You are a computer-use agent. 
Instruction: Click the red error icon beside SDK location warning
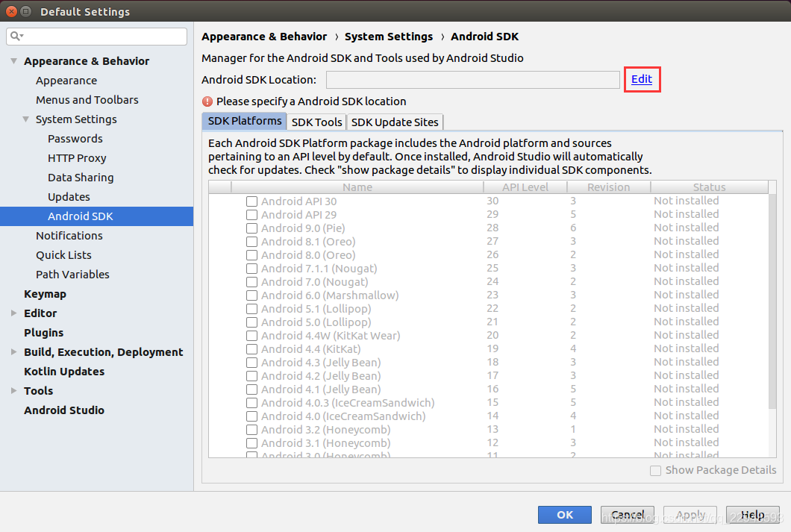(207, 101)
